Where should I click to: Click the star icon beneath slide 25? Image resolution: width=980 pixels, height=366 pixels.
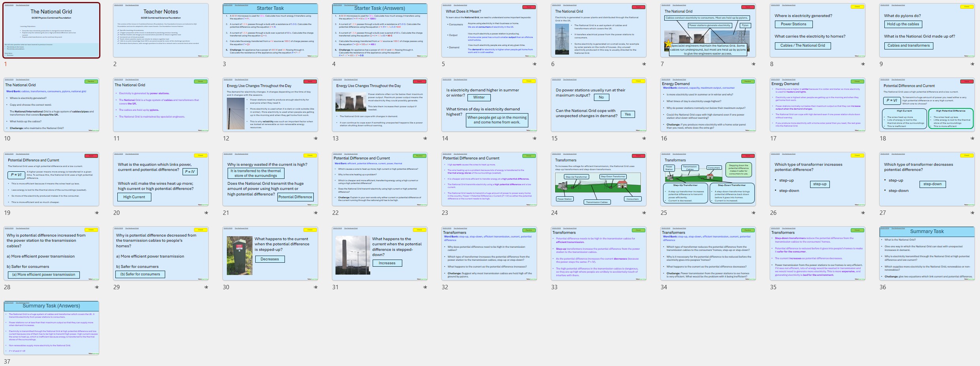753,213
